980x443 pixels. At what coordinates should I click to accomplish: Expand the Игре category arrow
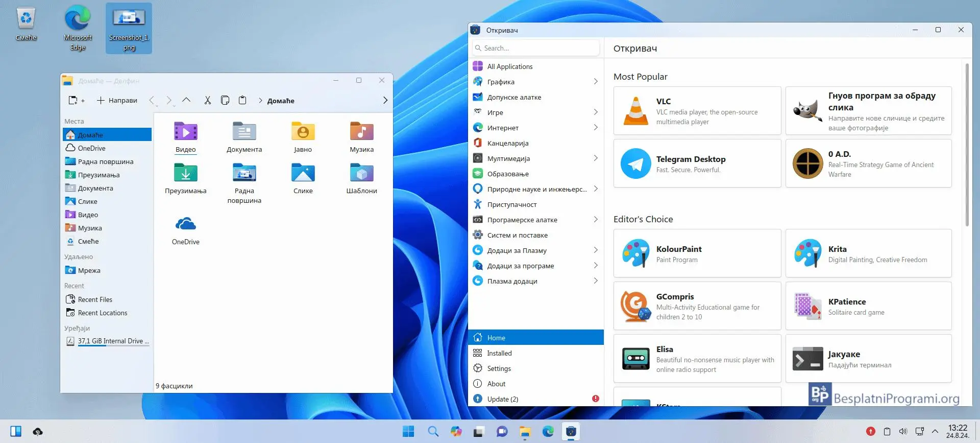click(596, 112)
